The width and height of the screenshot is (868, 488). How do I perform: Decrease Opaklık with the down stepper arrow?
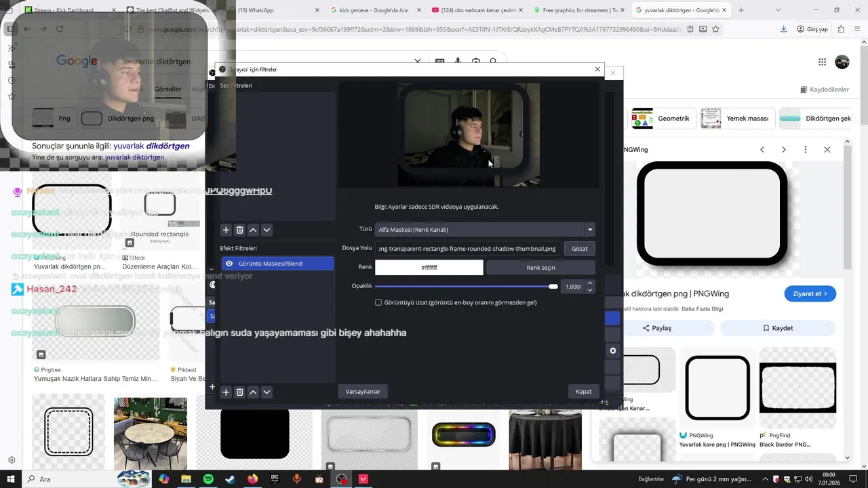pyautogui.click(x=590, y=290)
